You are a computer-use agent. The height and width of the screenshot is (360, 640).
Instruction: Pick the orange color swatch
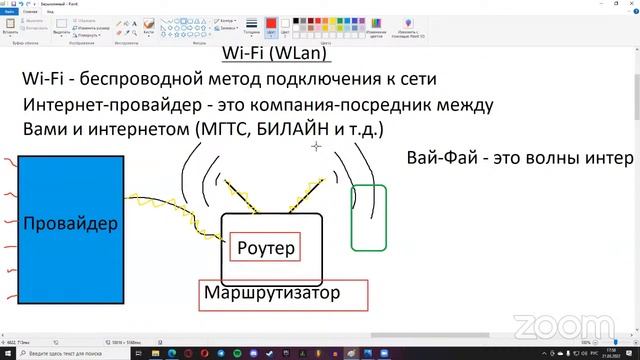tap(325, 21)
